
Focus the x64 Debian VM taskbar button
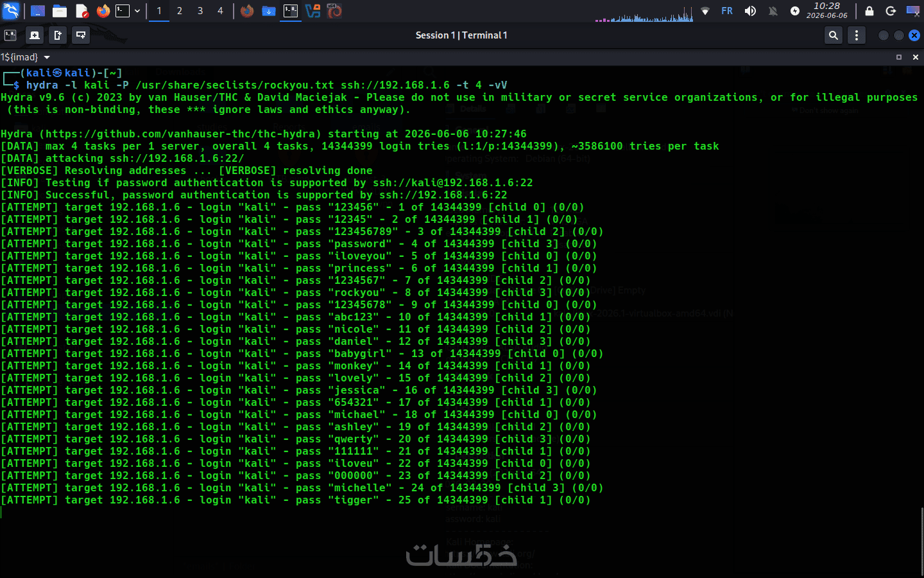point(334,11)
